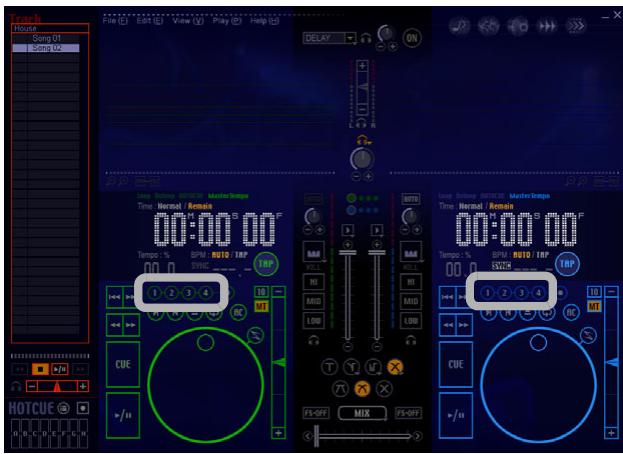The width and height of the screenshot is (623, 454).
Task: Select Song 01 in the track list
Action: click(46, 39)
